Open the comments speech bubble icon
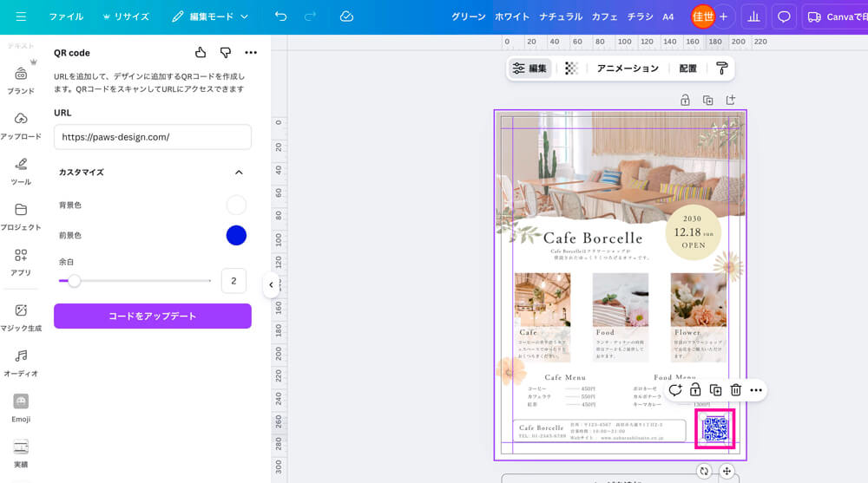 [784, 16]
